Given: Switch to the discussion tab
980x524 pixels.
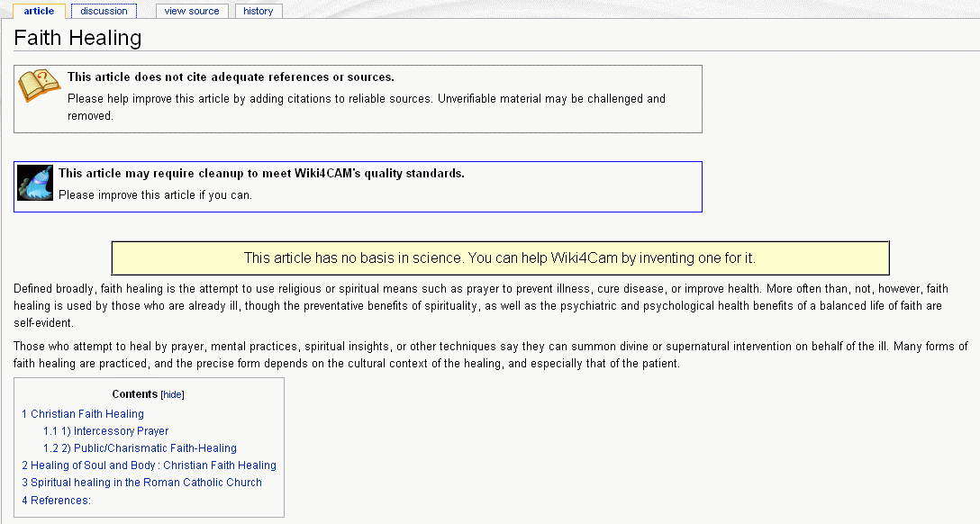Looking at the screenshot, I should click(x=104, y=11).
